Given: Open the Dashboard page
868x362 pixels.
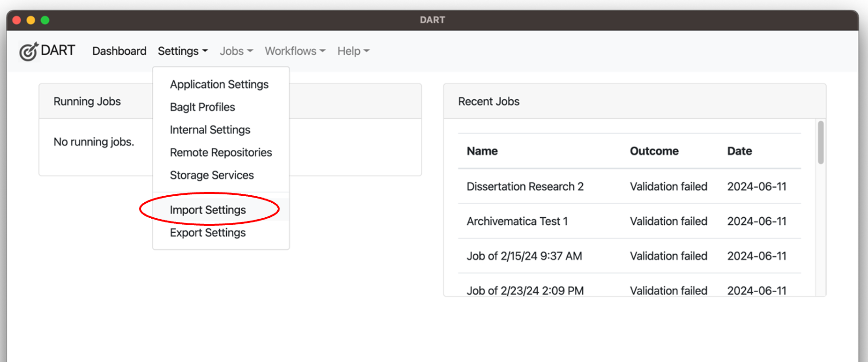Looking at the screenshot, I should pyautogui.click(x=119, y=51).
